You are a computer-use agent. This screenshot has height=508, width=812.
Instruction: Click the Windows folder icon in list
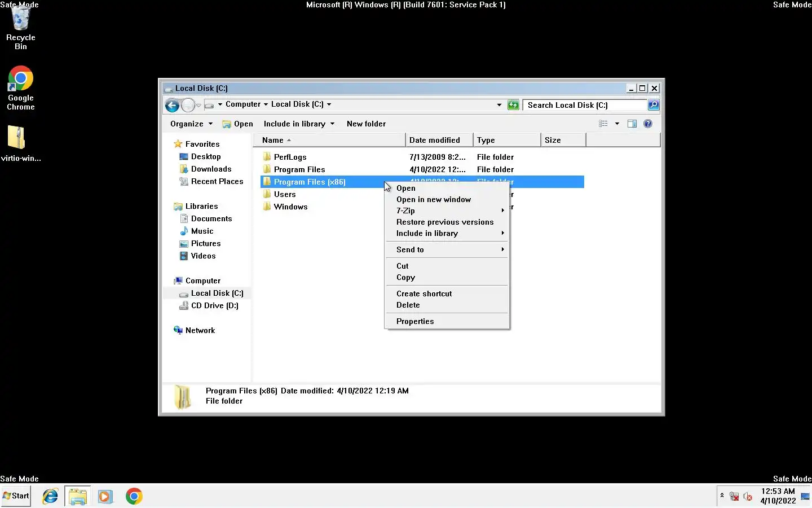coord(267,207)
